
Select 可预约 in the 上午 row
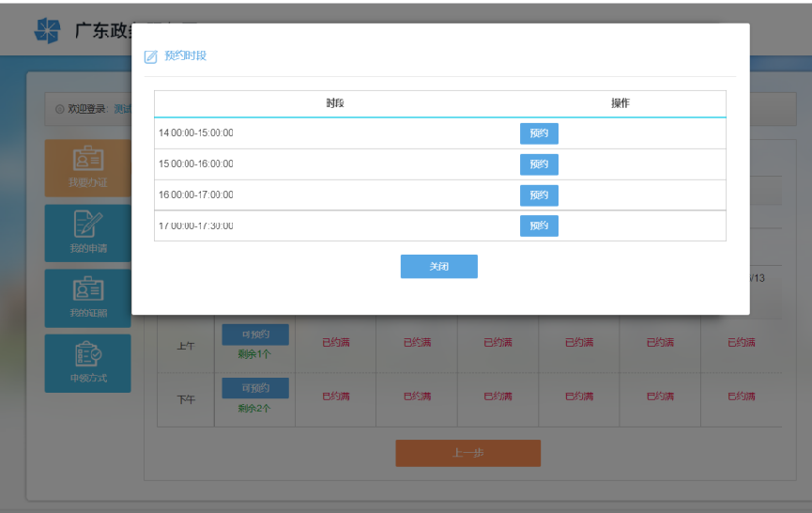click(255, 334)
